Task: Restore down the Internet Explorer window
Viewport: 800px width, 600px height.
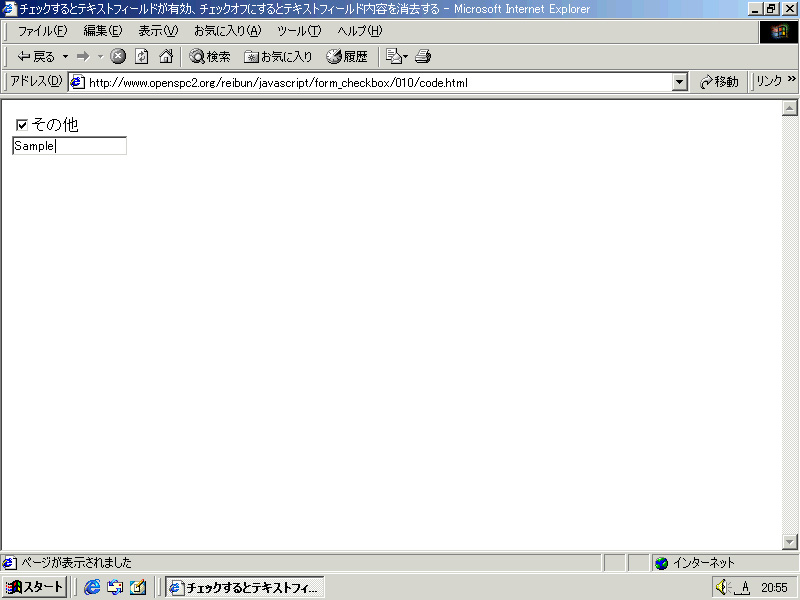Action: click(770, 9)
